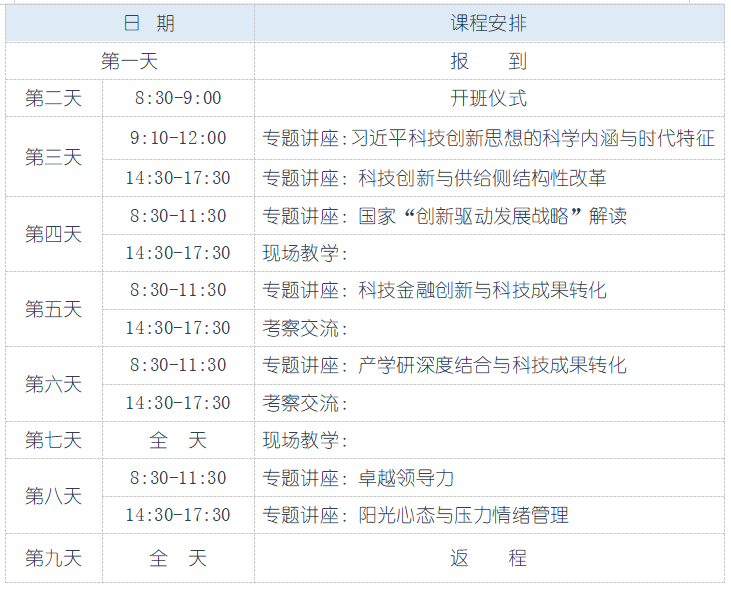Click 第三天 '14:30-17:30' time cell
The image size is (731, 589).
click(x=179, y=178)
